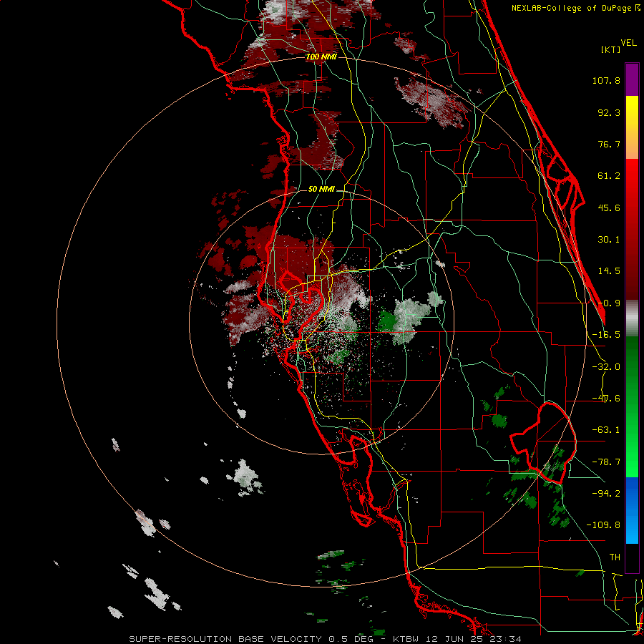Click the 45.6 velocity legend value

pos(609,208)
